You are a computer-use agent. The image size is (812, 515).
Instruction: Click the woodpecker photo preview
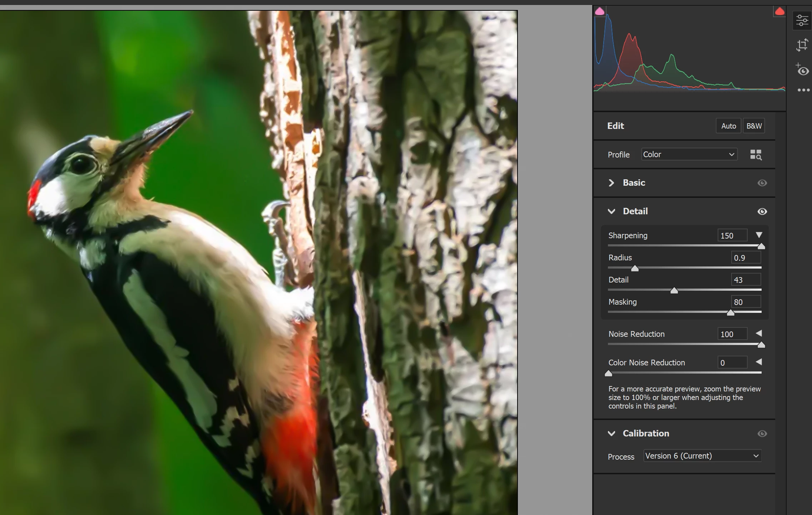(259, 262)
